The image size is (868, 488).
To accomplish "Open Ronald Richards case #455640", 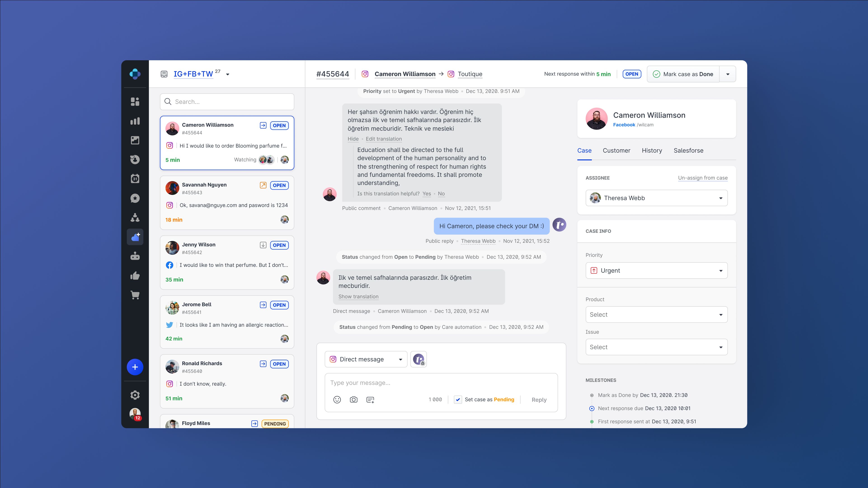I will [x=227, y=381].
